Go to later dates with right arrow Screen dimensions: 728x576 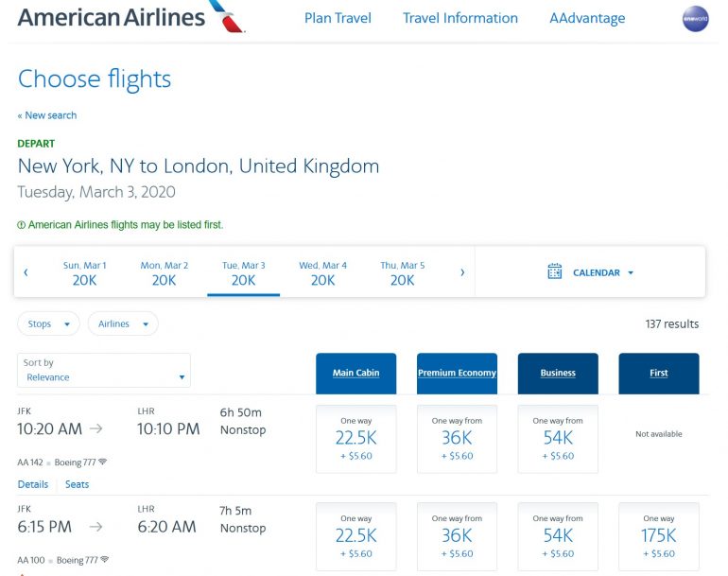462,272
